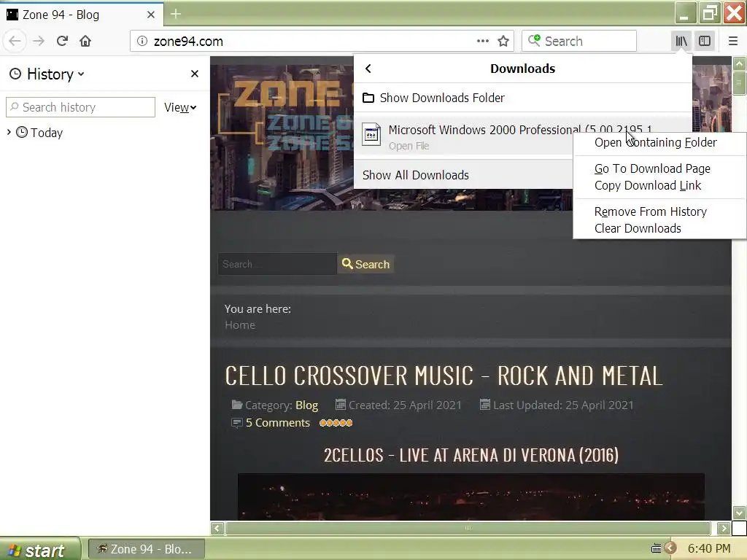
Task: Click the Blog category link
Action: pyautogui.click(x=306, y=405)
